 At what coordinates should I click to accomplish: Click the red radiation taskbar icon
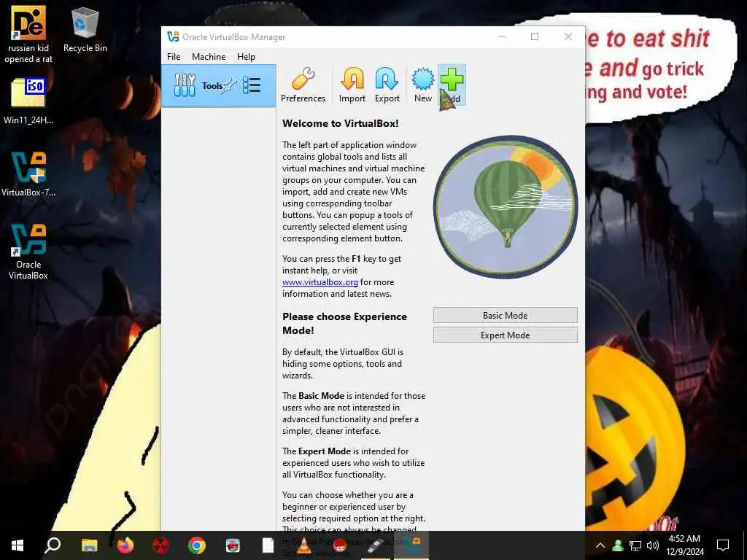[161, 545]
